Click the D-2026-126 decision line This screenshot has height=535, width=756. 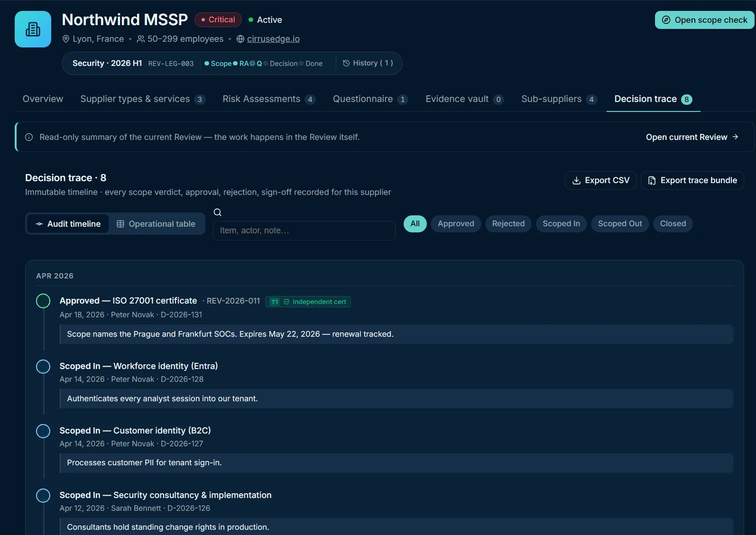[x=135, y=508]
